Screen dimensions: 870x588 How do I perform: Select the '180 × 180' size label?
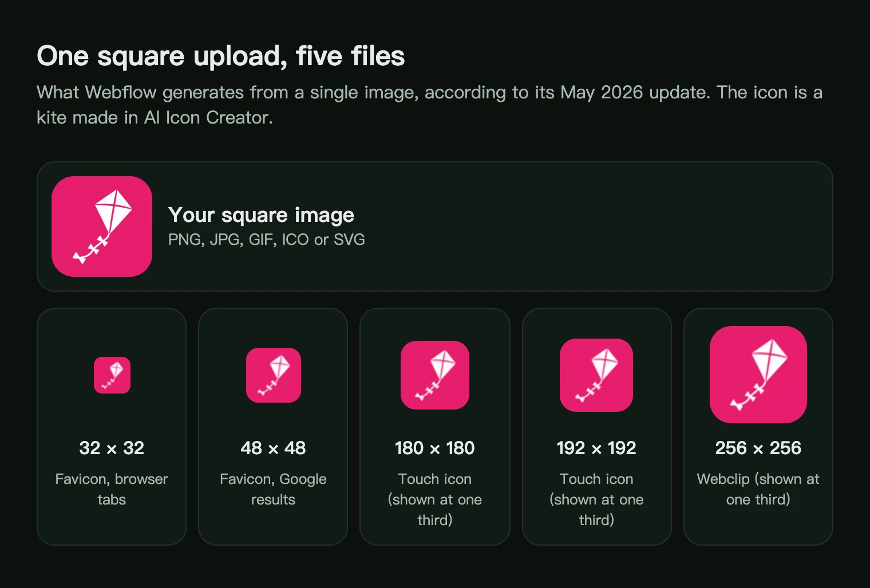point(435,448)
